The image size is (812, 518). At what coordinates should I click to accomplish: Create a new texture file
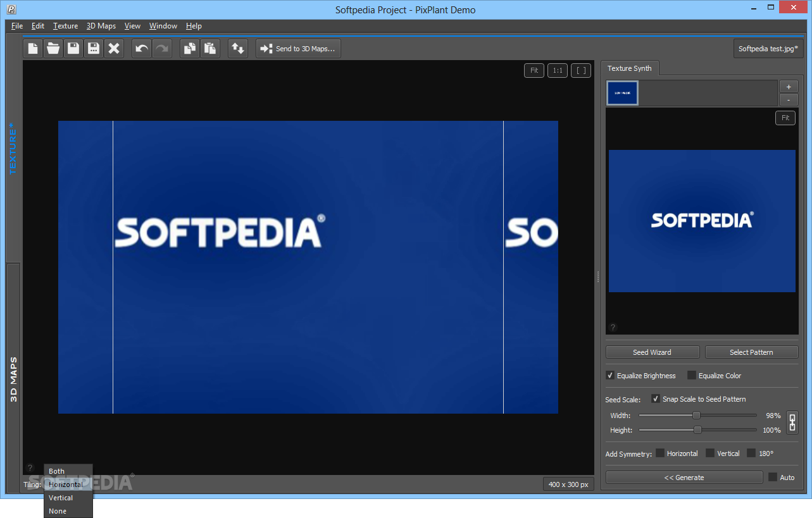pyautogui.click(x=33, y=49)
